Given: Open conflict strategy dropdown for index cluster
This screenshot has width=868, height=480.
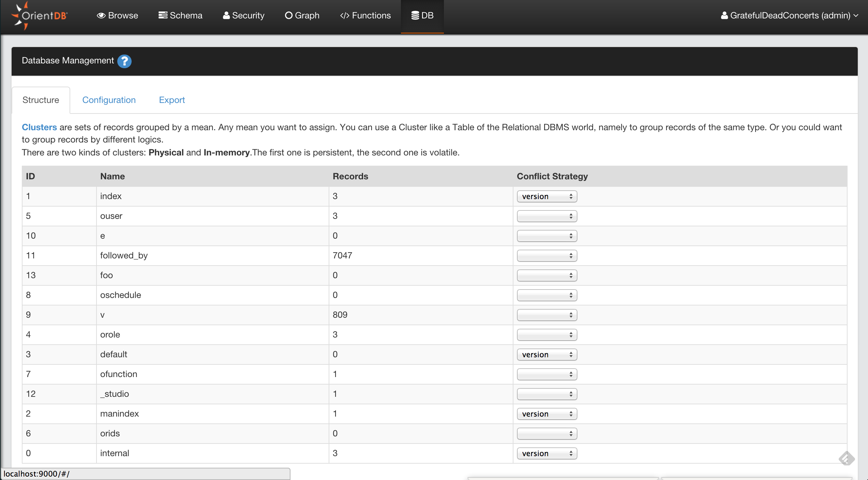Looking at the screenshot, I should (547, 196).
